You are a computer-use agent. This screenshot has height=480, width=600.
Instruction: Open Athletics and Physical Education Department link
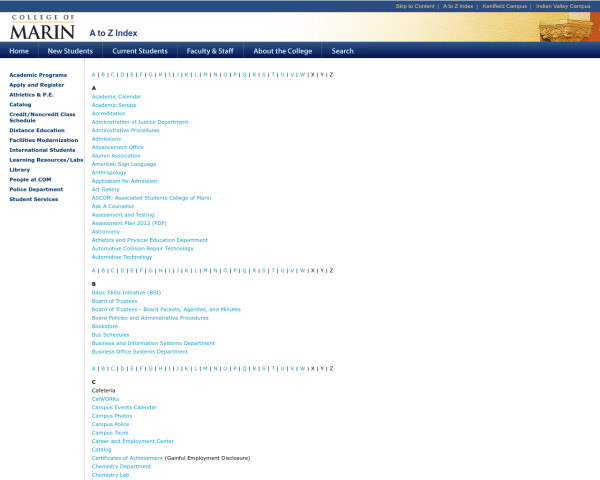pyautogui.click(x=150, y=240)
